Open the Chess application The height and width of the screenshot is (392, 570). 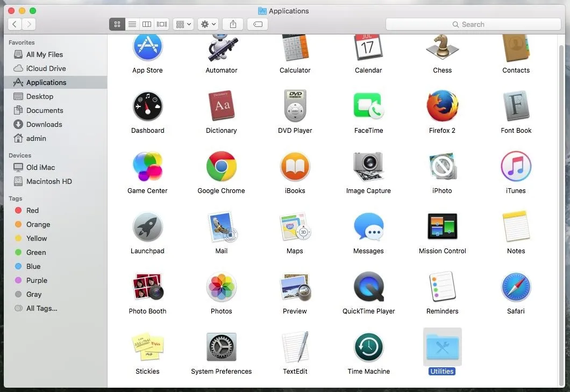pyautogui.click(x=442, y=47)
